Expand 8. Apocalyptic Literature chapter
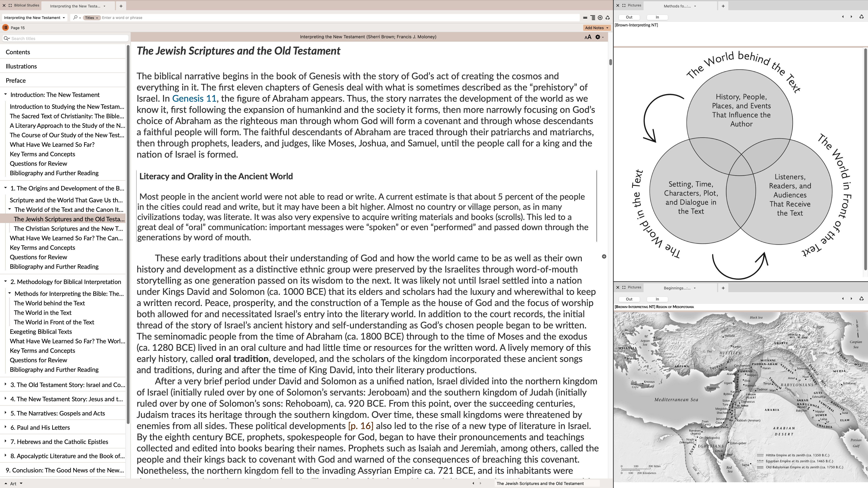Screen dimensions: 868x488 coord(5,455)
